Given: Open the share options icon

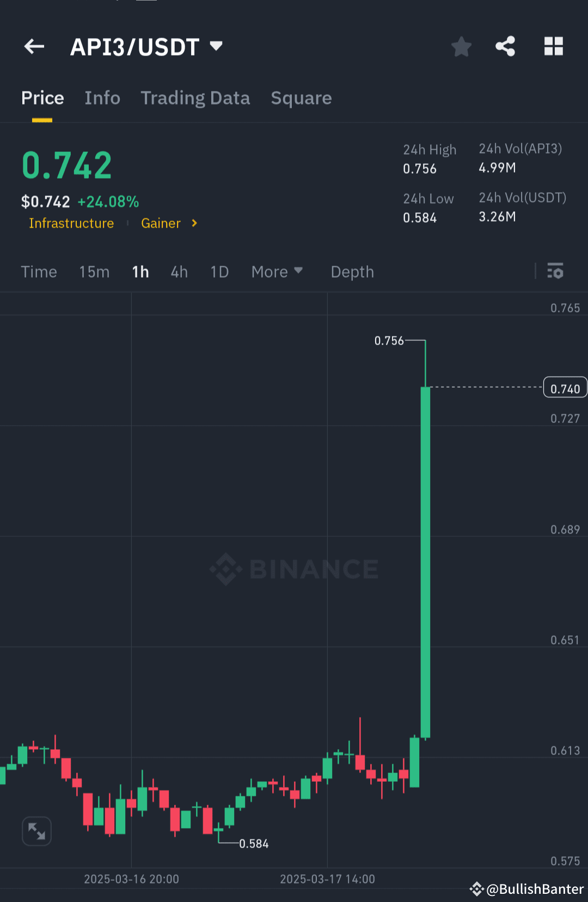Looking at the screenshot, I should click(x=505, y=46).
